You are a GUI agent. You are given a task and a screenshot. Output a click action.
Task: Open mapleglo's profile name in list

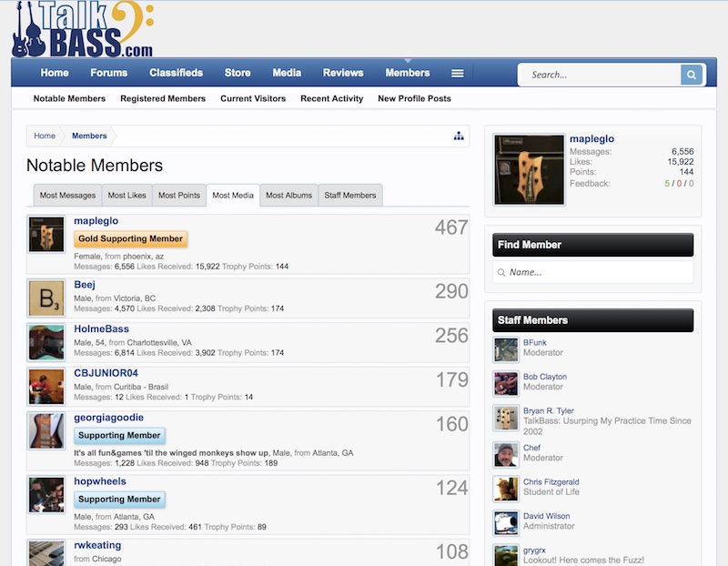click(x=96, y=221)
